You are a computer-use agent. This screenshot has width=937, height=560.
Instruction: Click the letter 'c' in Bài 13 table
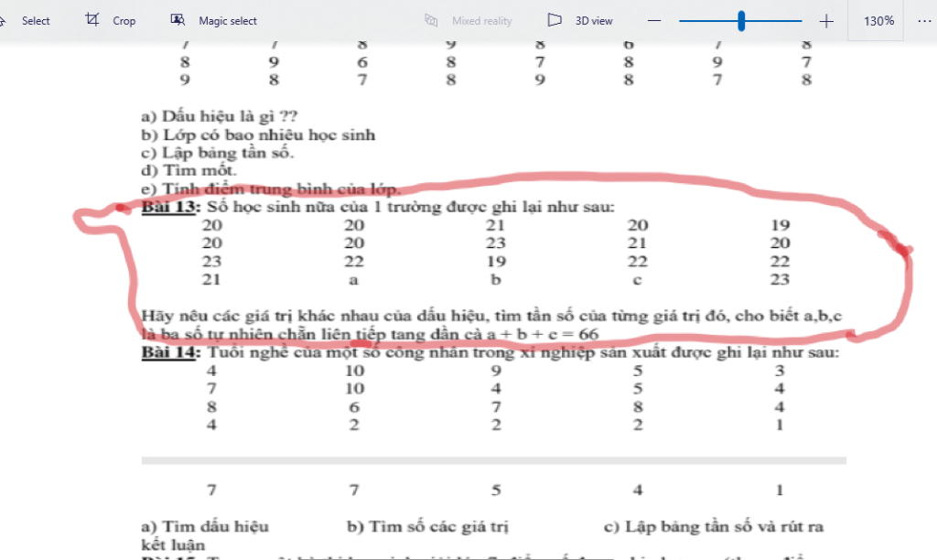coord(637,280)
